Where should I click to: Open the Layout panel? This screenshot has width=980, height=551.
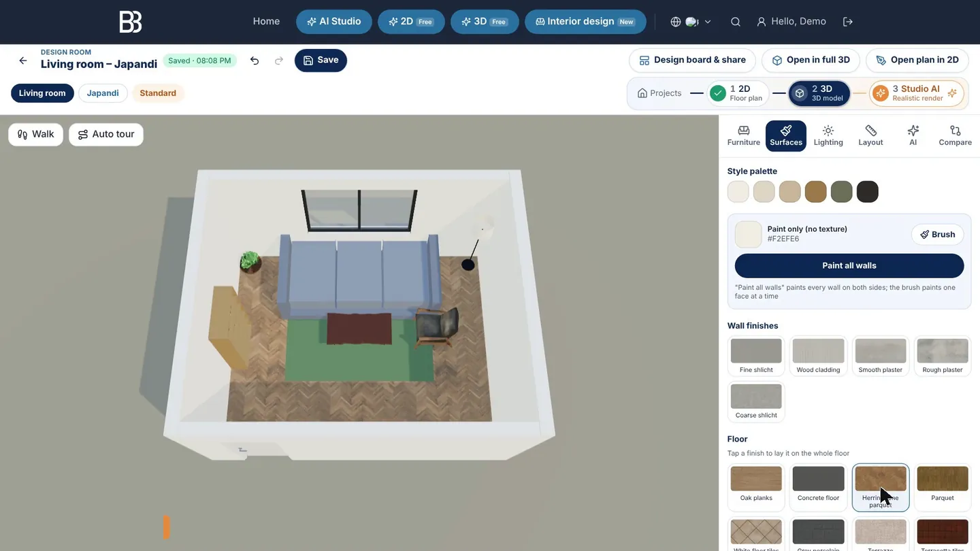(x=870, y=135)
